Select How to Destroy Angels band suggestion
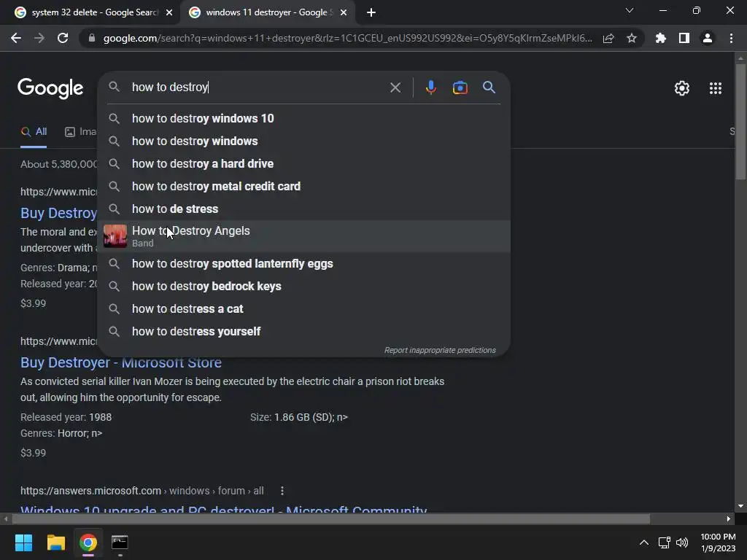Image resolution: width=747 pixels, height=560 pixels. 303,236
